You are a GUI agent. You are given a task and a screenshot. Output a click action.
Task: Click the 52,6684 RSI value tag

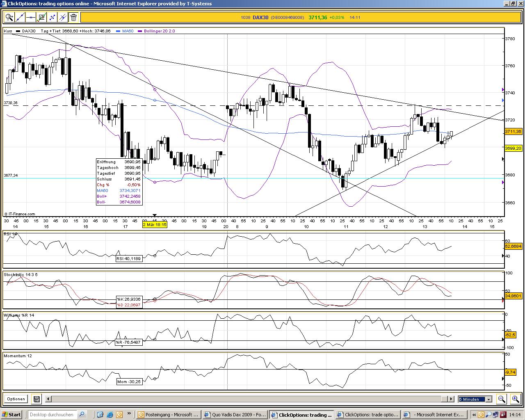click(513, 247)
